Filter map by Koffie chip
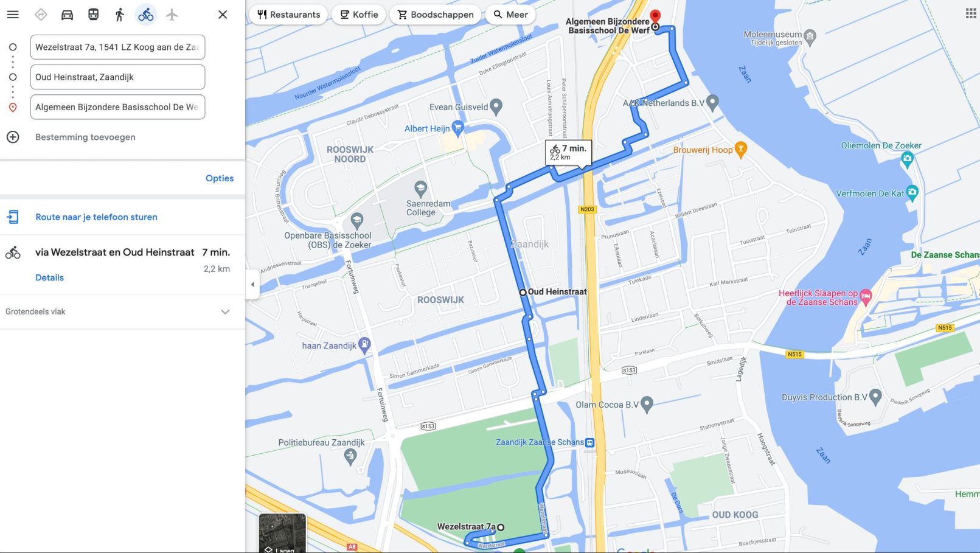The image size is (980, 553). (359, 15)
